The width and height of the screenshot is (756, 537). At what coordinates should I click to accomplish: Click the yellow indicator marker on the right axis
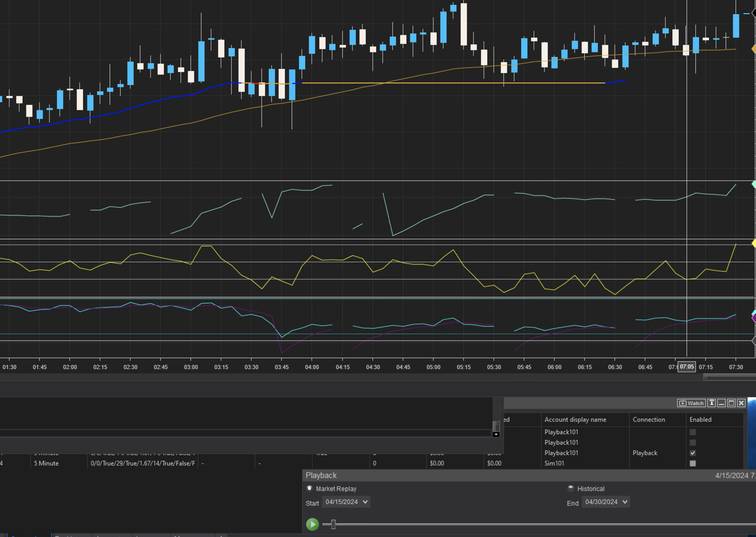click(x=754, y=243)
